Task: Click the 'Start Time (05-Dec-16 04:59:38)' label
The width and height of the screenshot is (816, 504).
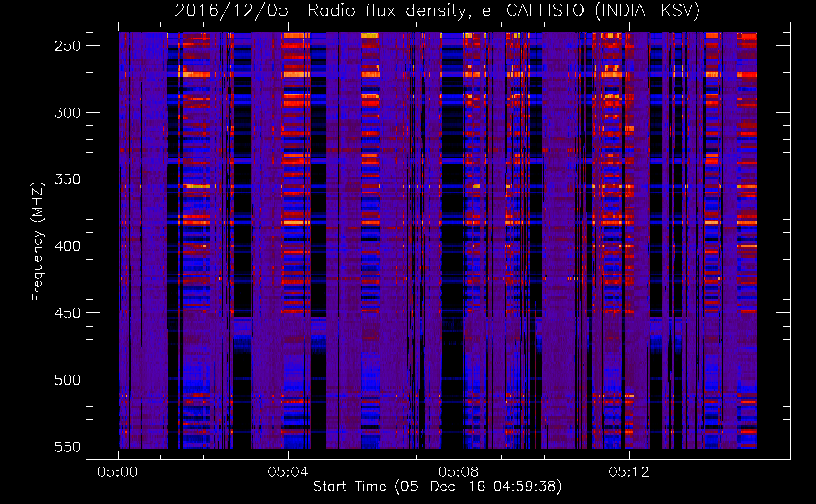Action: [x=437, y=487]
